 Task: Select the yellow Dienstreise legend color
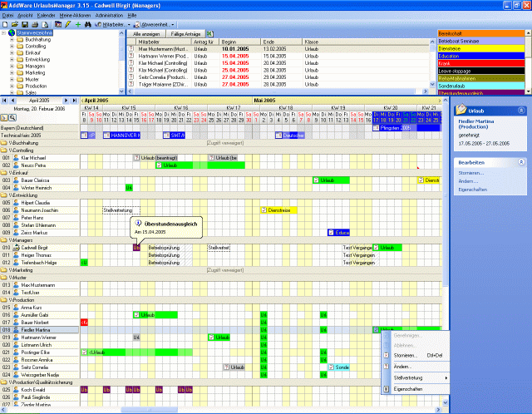point(481,48)
